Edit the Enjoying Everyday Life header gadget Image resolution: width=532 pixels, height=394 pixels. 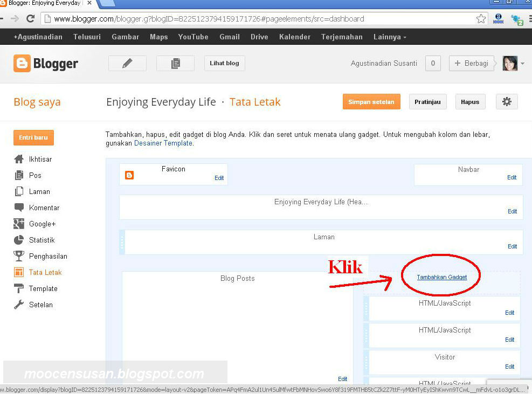pos(512,211)
